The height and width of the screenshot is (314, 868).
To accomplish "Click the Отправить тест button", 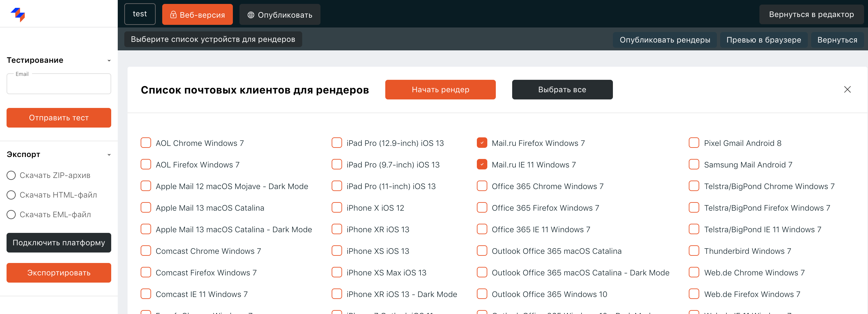I will click(59, 117).
